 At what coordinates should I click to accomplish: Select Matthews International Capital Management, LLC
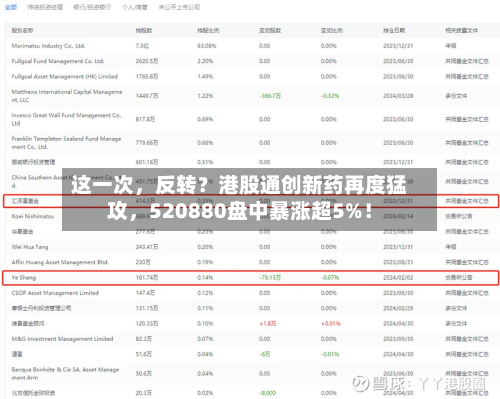click(67, 96)
